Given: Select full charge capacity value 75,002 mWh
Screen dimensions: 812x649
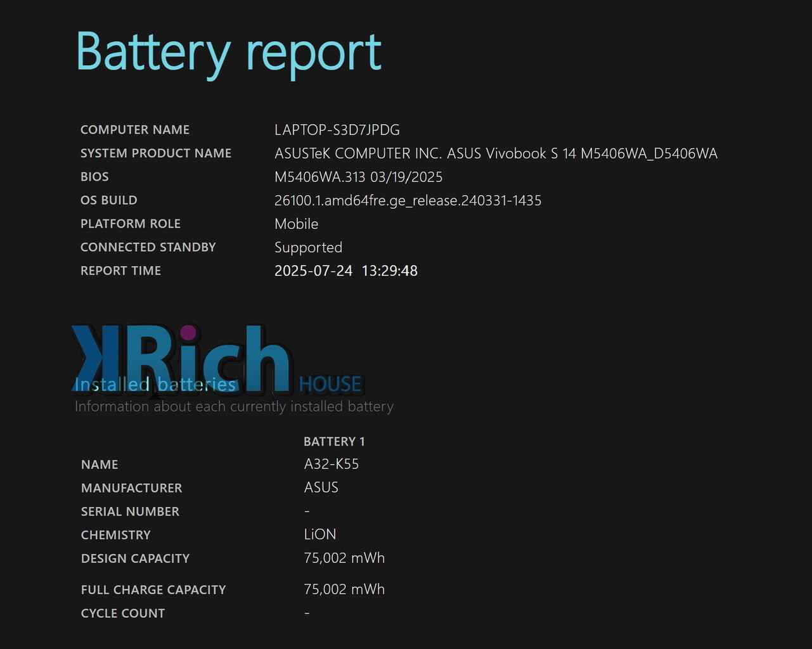Looking at the screenshot, I should pos(345,589).
